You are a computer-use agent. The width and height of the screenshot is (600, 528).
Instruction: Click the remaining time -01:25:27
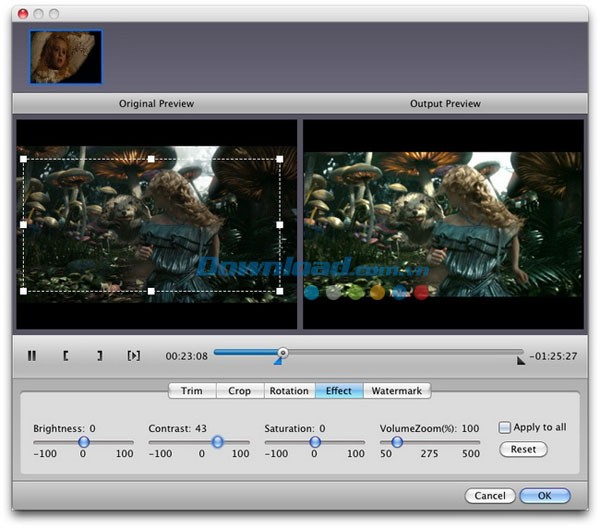tap(553, 356)
